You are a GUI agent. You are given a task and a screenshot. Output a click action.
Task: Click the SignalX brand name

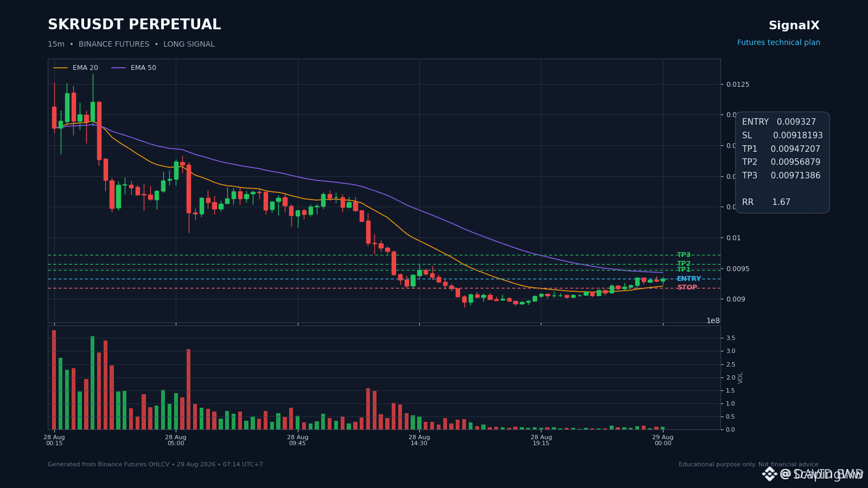[x=794, y=25]
